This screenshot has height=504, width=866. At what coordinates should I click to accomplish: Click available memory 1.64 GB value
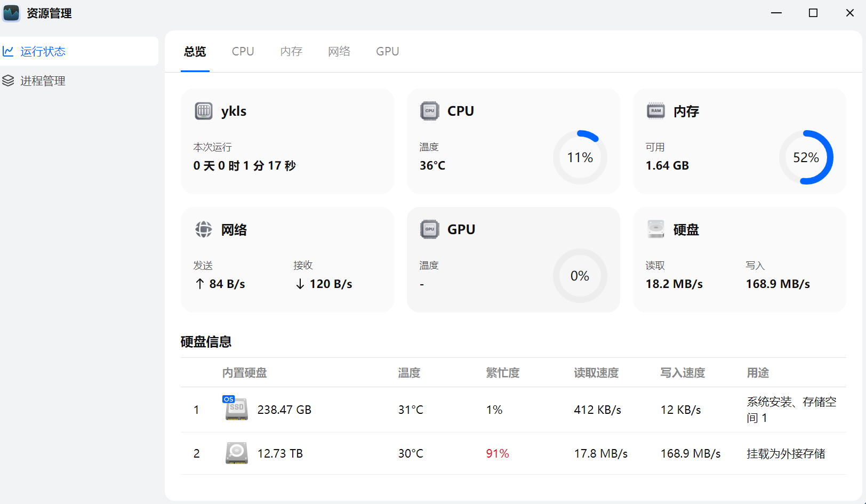tap(667, 165)
